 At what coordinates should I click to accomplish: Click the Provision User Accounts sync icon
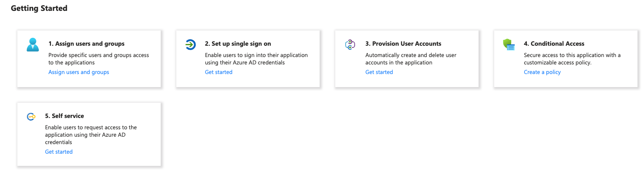350,44
